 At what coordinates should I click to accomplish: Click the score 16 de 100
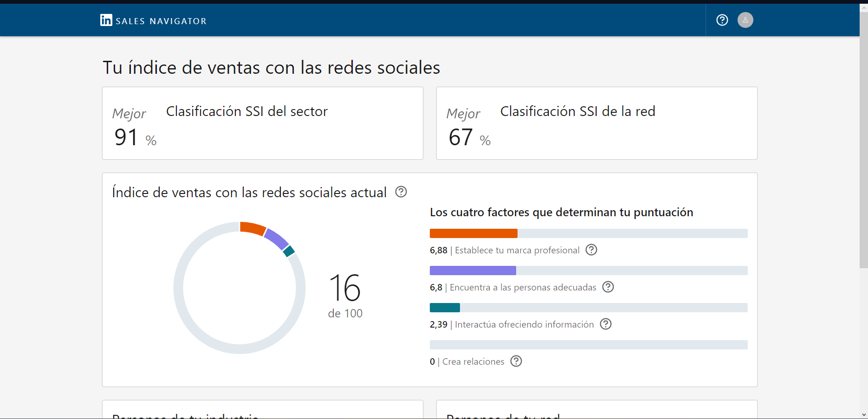(x=345, y=296)
